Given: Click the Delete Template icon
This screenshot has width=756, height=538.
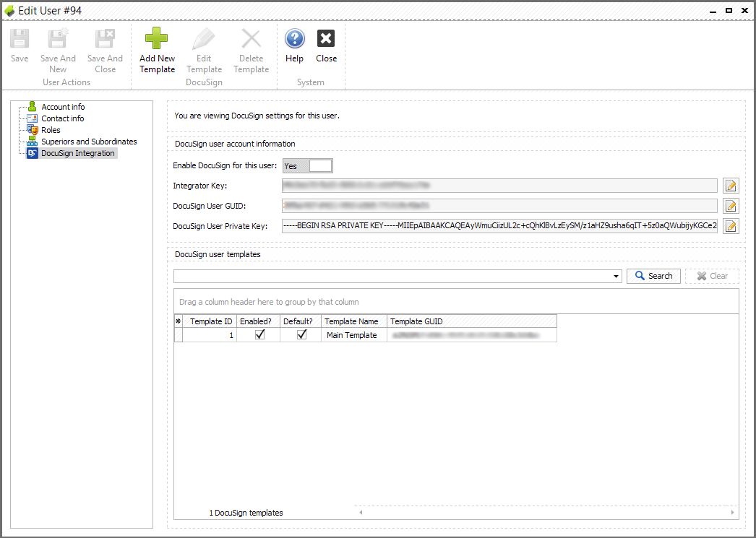Looking at the screenshot, I should (252, 39).
